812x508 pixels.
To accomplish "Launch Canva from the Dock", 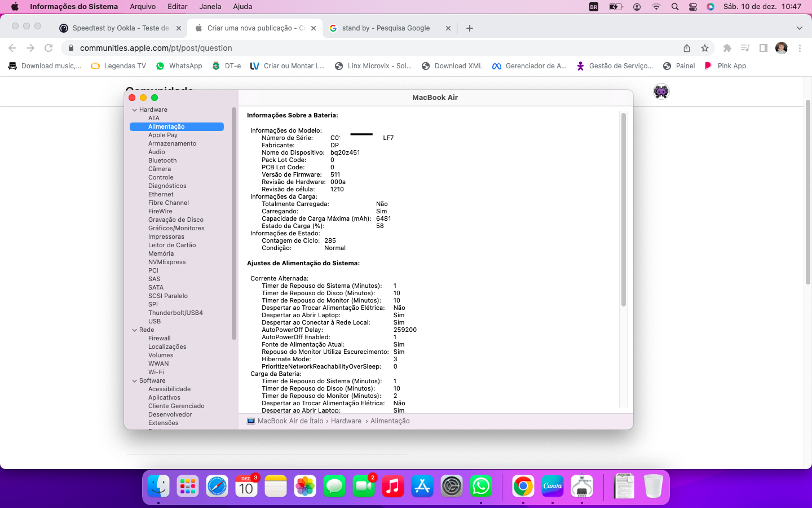I will [553, 486].
